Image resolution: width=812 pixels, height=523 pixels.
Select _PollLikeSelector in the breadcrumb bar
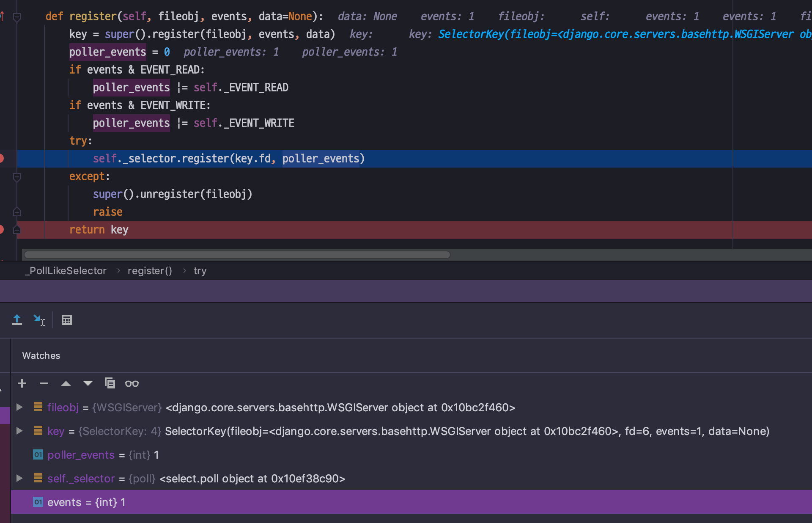(66, 271)
